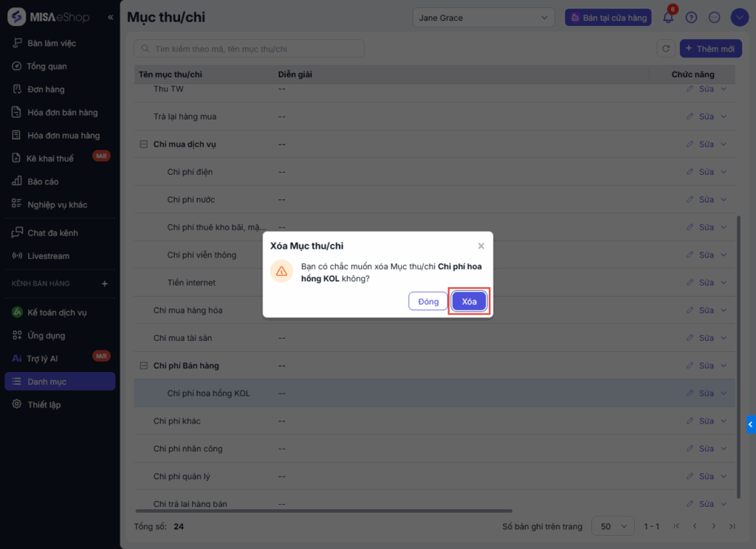The width and height of the screenshot is (756, 549).
Task: Expand the user account avatar menu
Action: coord(740,18)
